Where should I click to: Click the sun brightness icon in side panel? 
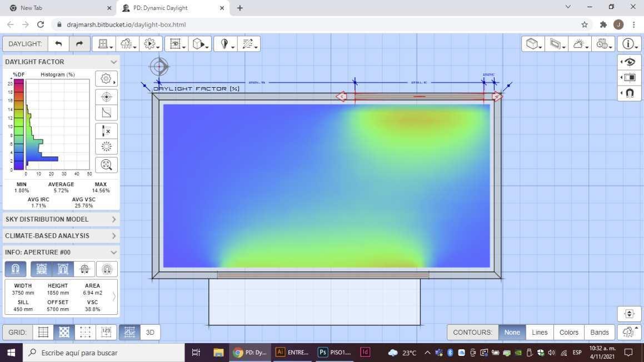[x=106, y=147]
